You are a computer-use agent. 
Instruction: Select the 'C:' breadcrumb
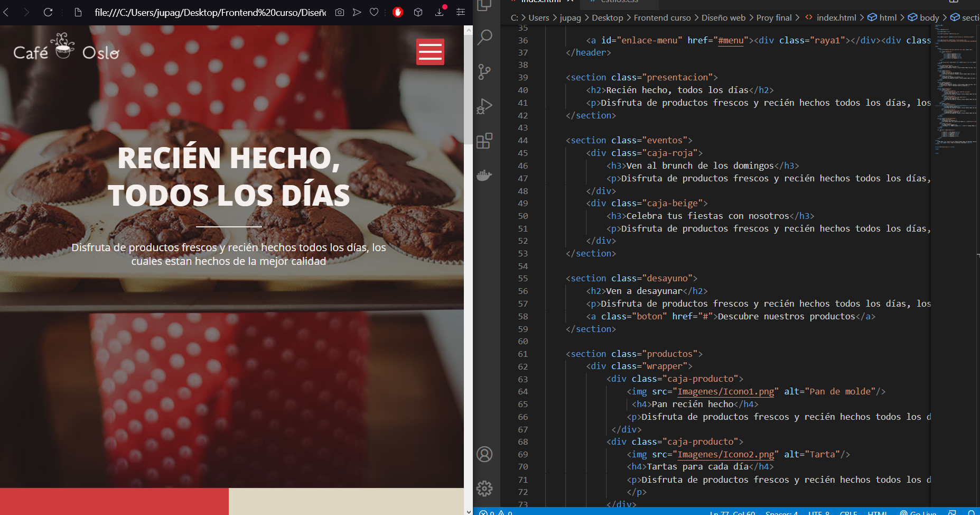click(514, 17)
